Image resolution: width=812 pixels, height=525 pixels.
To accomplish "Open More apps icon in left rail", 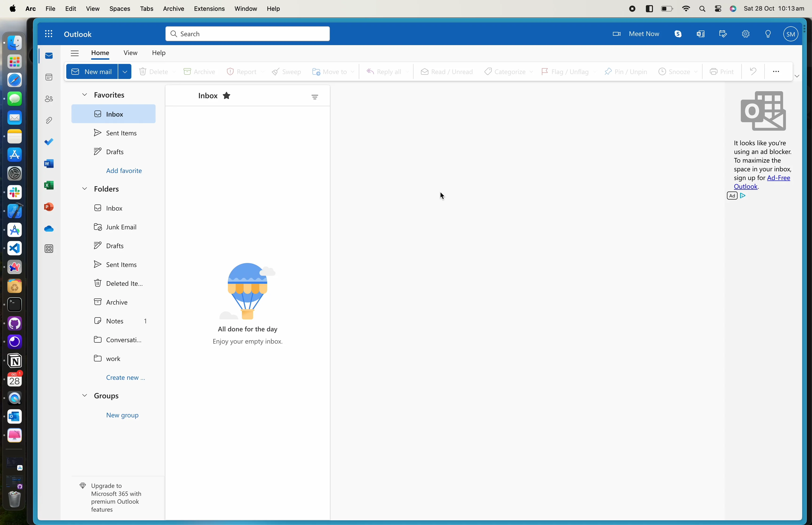I will (49, 249).
